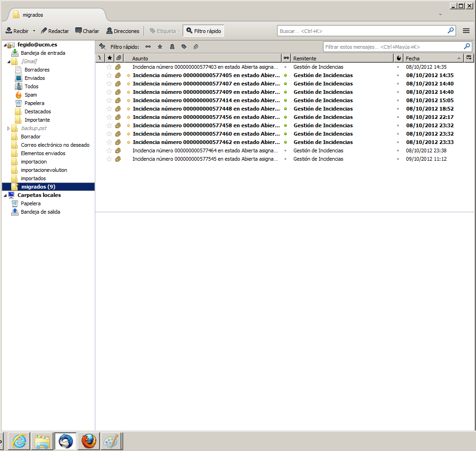Pin the quick filter with the pushpin icon

[102, 47]
